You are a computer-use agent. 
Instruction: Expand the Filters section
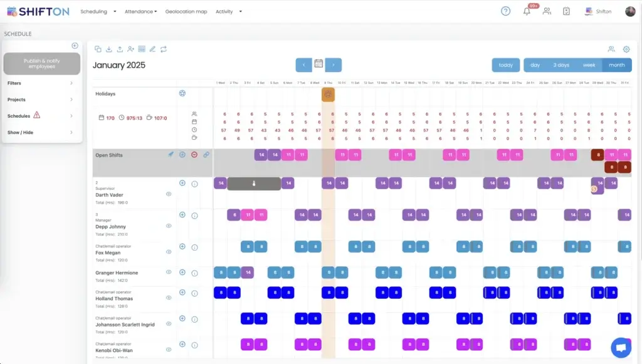click(41, 83)
